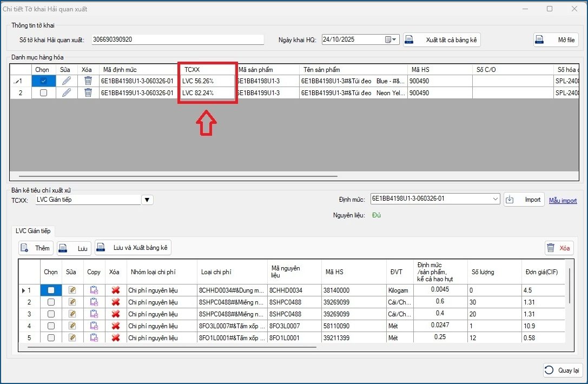The height and width of the screenshot is (384, 588).
Task: Open the calendar picker for Ngày khai HQ
Action: pyautogui.click(x=388, y=39)
